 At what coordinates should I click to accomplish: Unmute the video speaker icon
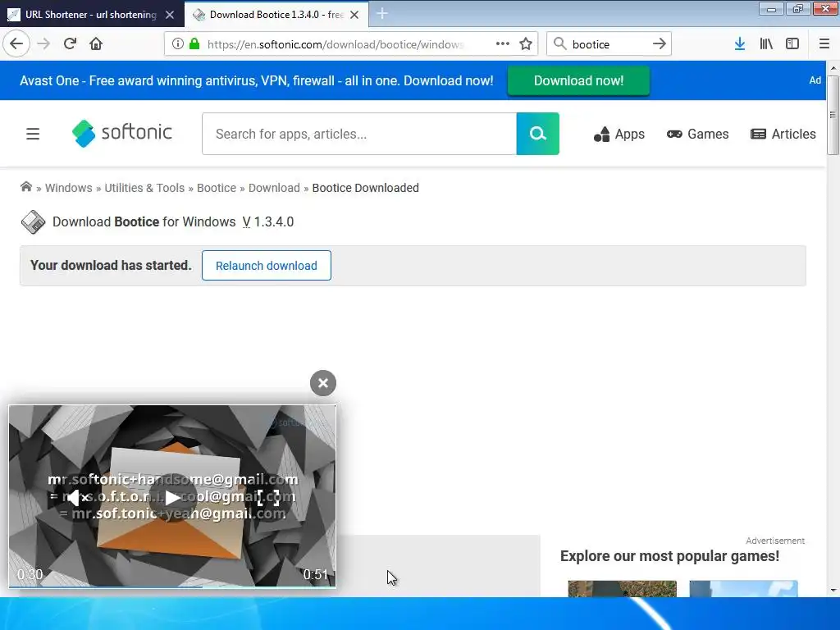coord(78,498)
